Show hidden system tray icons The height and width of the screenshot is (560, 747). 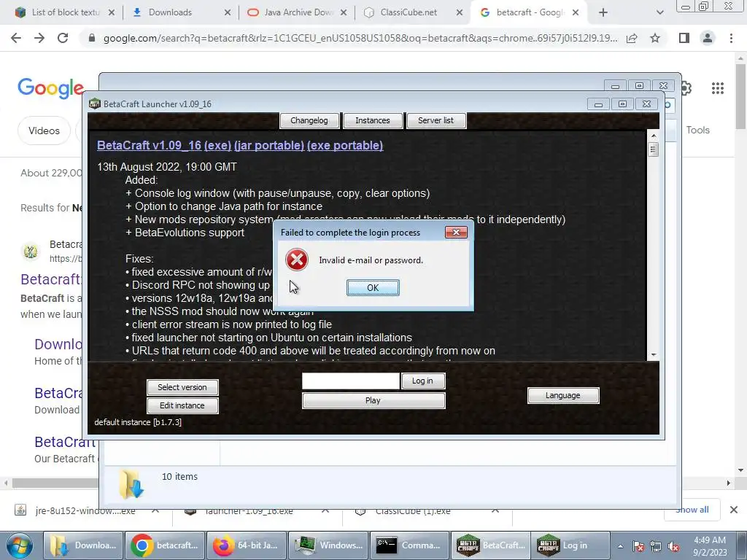point(620,546)
